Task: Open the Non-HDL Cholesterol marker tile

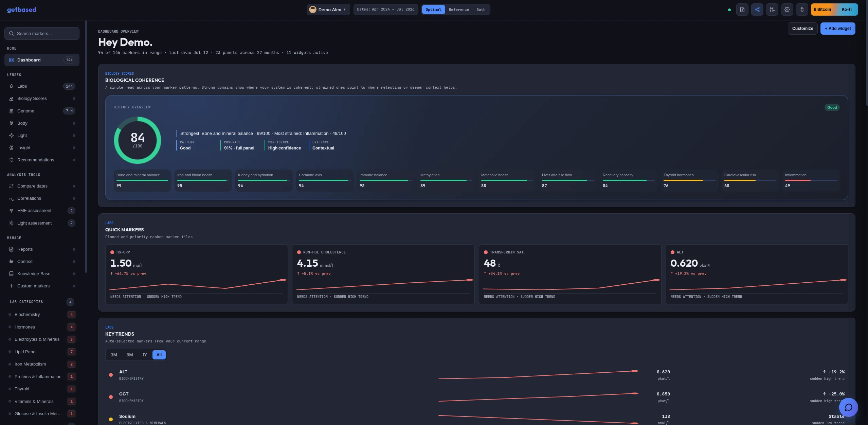Action: tap(383, 274)
